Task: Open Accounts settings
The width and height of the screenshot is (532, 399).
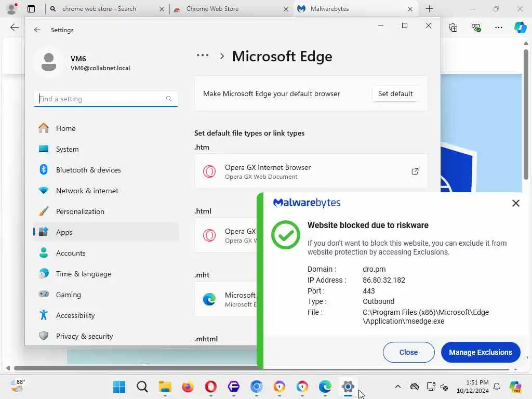Action: (x=106, y=253)
